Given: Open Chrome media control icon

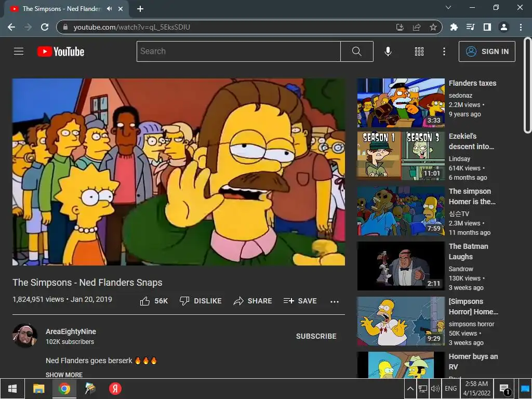Looking at the screenshot, I should (x=470, y=27).
